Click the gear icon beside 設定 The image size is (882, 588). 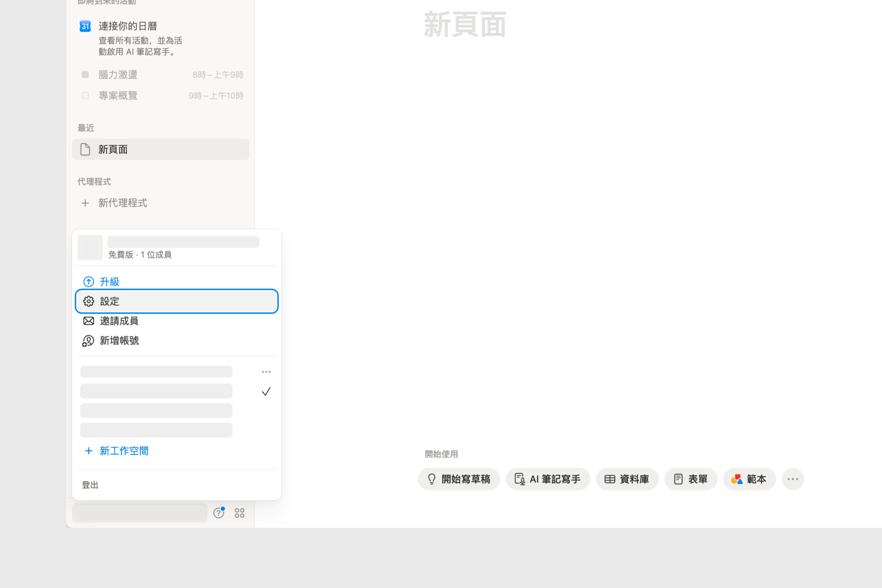(x=88, y=301)
